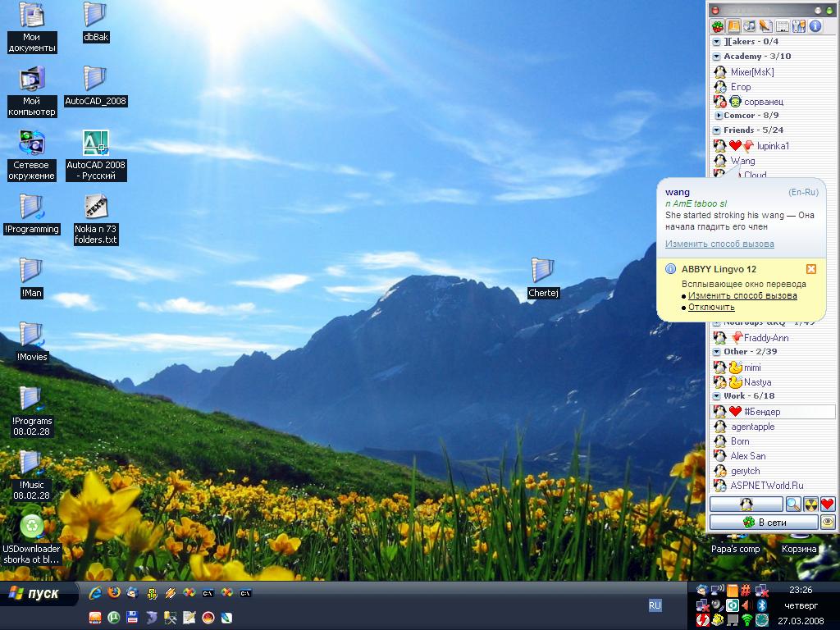
Task: Click "Изменить способ вызова" in ABBYY Lingvo notice
Action: pyautogui.click(x=742, y=295)
